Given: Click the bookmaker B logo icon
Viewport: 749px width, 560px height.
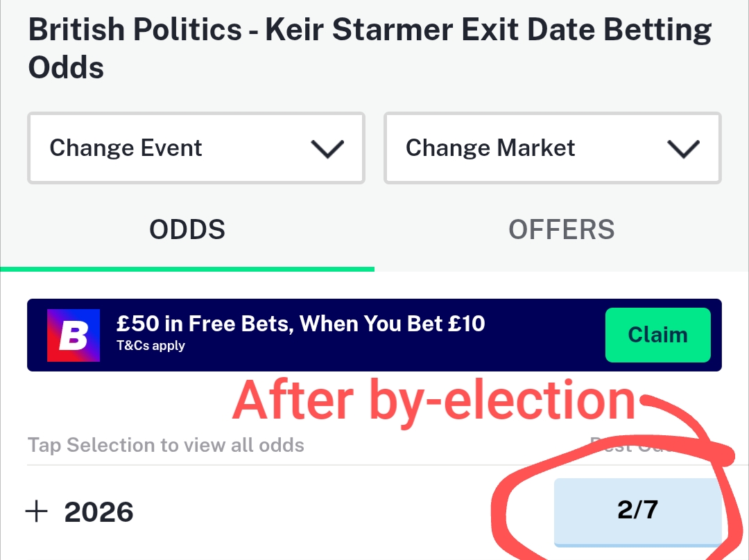Looking at the screenshot, I should (74, 335).
